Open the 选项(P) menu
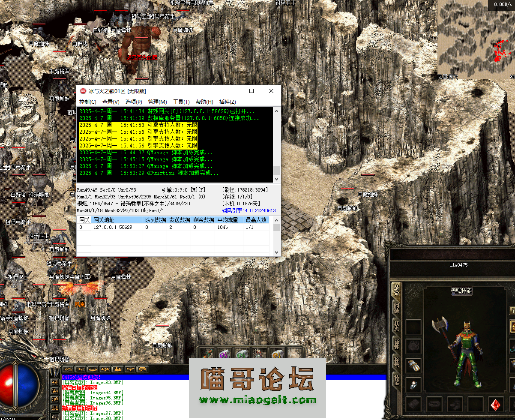515x420 pixels. tap(133, 102)
